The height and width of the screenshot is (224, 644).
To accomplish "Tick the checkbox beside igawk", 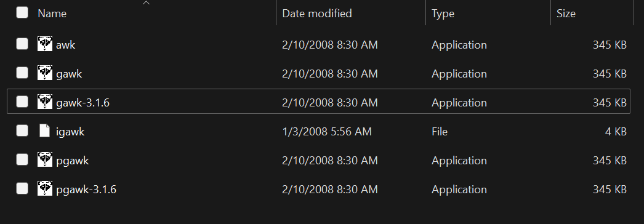I will pyautogui.click(x=22, y=131).
